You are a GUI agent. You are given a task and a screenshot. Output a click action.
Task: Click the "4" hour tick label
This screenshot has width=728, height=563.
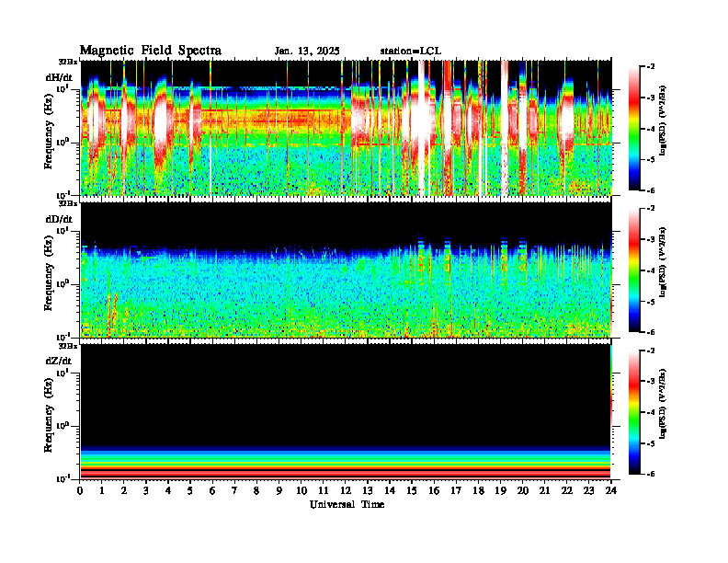point(168,491)
